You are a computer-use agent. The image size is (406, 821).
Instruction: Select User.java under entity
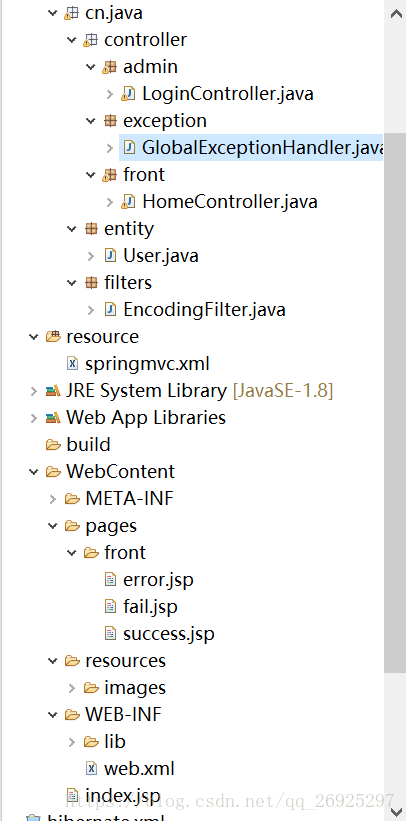click(x=160, y=256)
